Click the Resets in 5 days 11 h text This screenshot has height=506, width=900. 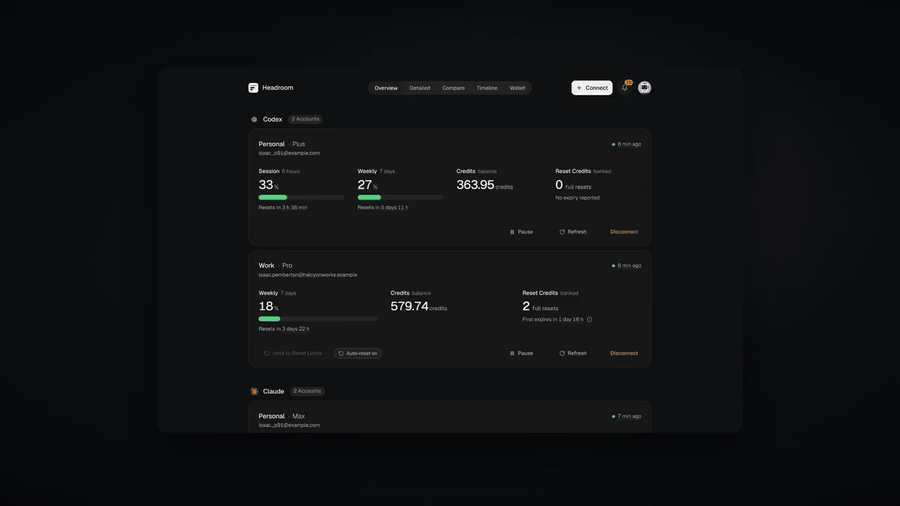point(383,208)
